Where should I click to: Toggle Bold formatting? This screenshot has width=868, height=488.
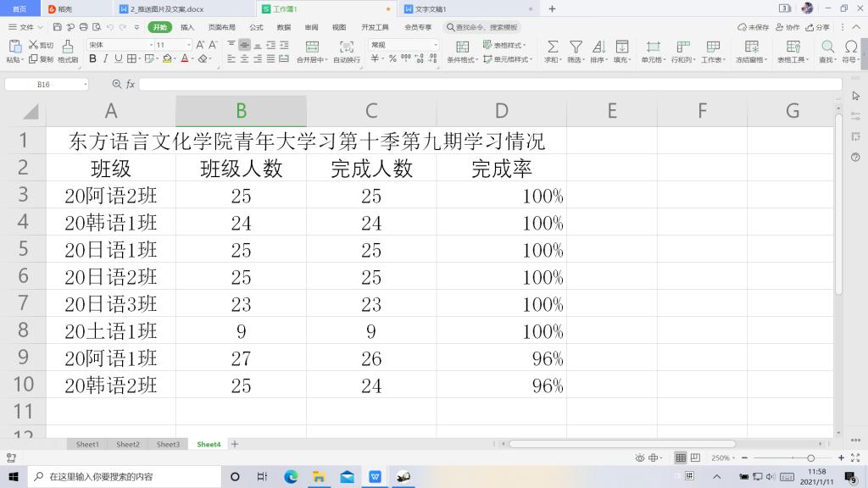click(93, 59)
